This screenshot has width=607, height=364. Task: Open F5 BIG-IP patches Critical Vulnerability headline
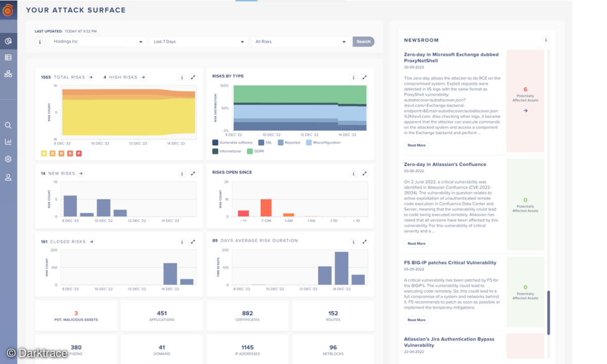tap(450, 263)
